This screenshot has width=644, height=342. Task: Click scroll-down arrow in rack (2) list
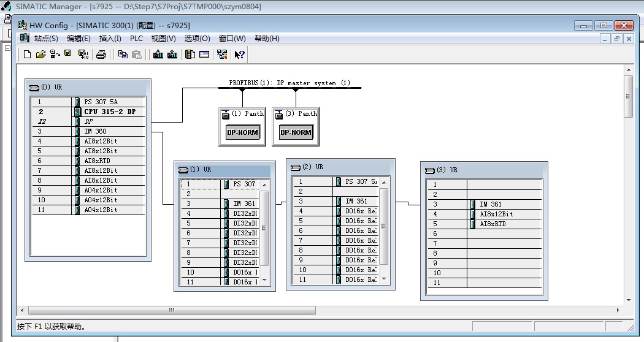tap(384, 278)
